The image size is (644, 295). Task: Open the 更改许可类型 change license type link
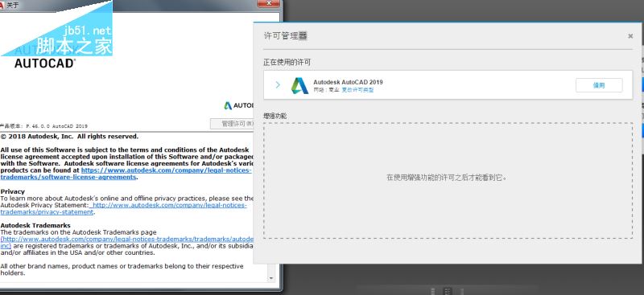point(357,90)
